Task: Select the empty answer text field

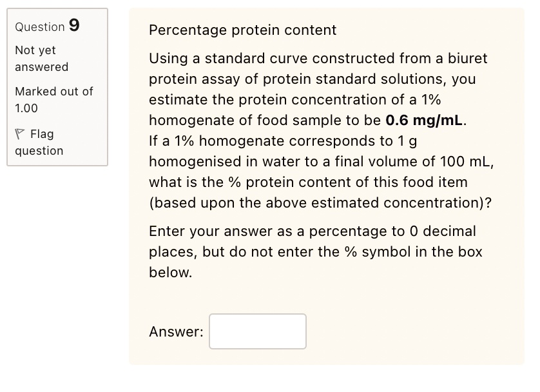Action: click(x=257, y=331)
